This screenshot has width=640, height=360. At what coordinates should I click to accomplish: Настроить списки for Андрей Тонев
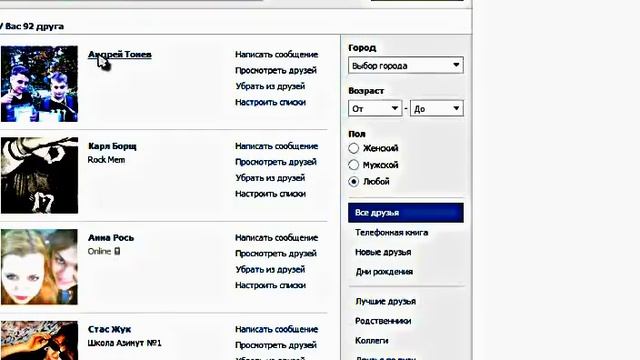click(270, 102)
